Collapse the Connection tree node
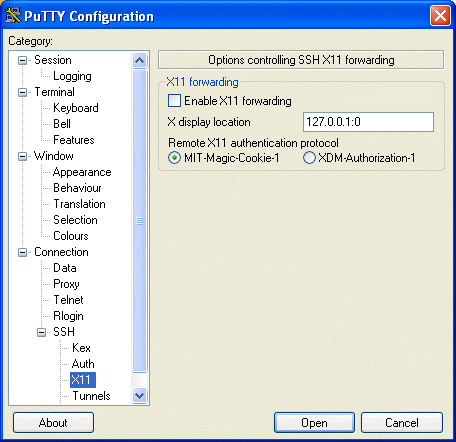Image resolution: width=456 pixels, height=442 pixels. click(22, 252)
